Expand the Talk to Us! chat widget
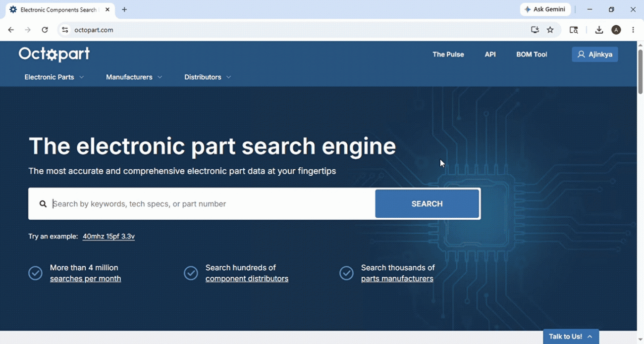 [571, 337]
